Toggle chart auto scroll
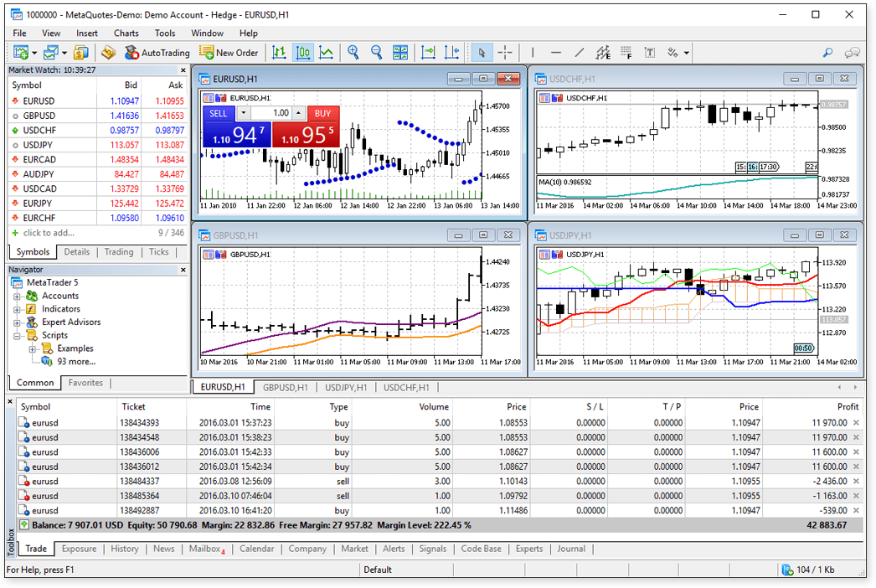Viewport: 876px width, 588px height. pyautogui.click(x=428, y=53)
